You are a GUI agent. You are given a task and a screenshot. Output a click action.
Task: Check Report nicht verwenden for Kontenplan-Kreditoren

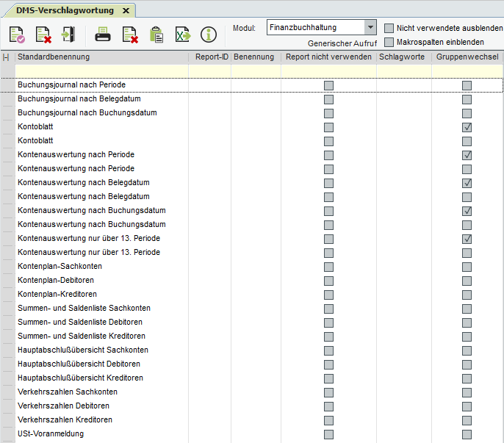click(328, 295)
